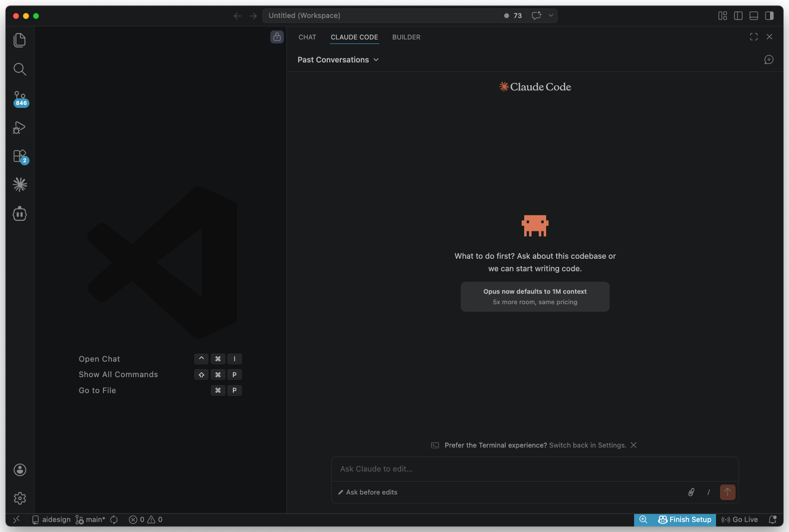Dismiss the Terminal experience notice
Image resolution: width=789 pixels, height=532 pixels.
[x=634, y=445]
